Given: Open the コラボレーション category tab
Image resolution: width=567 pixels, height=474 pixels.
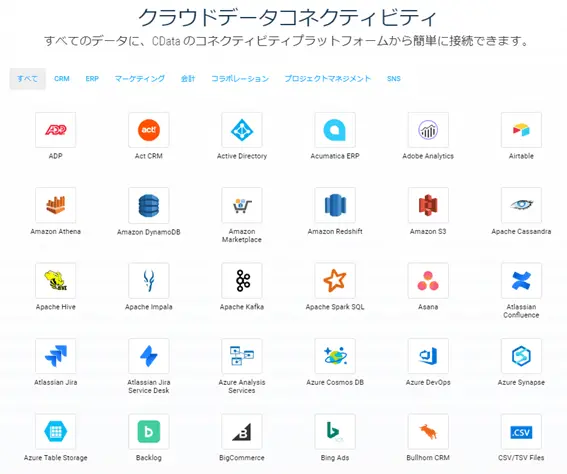Looking at the screenshot, I should (x=240, y=78).
